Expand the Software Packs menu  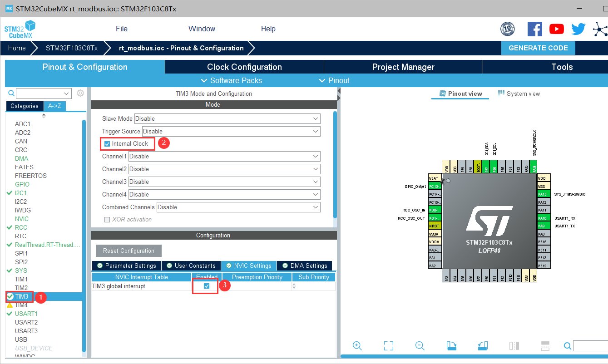point(231,80)
